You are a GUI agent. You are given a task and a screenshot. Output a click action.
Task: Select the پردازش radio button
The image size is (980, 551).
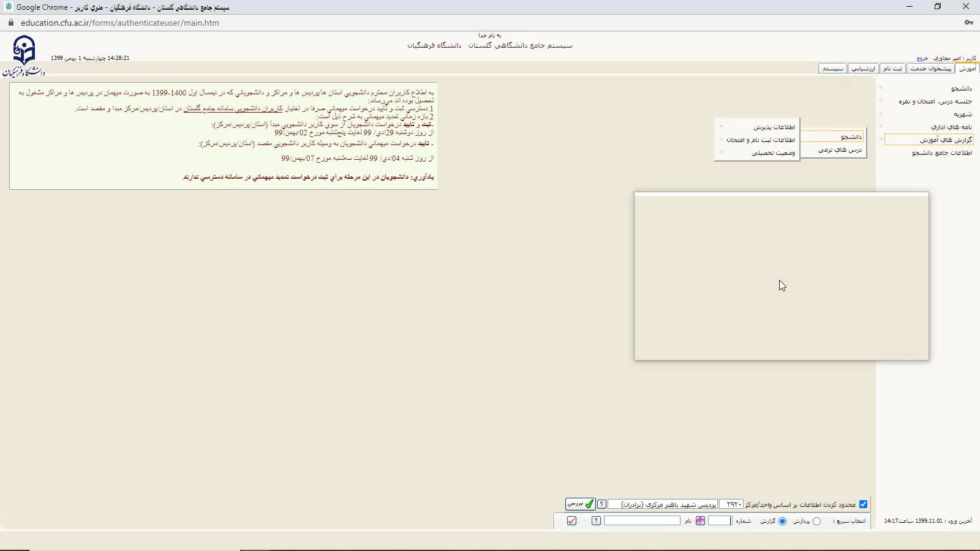(816, 521)
